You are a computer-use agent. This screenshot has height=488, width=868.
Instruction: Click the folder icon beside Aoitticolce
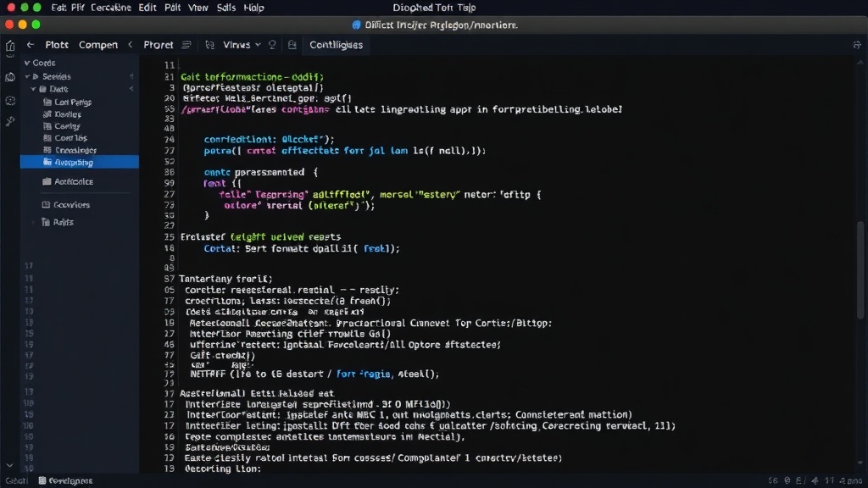tap(47, 181)
